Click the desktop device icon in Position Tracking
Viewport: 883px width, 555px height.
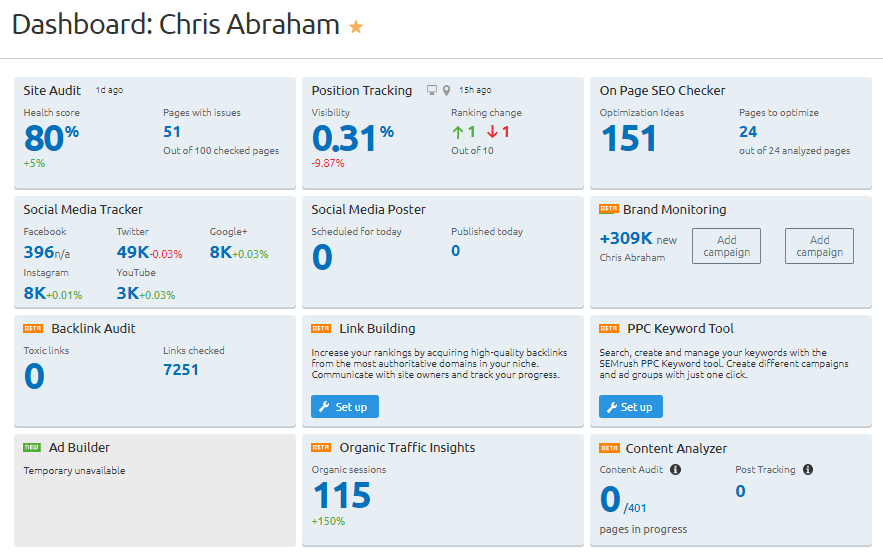coord(431,91)
